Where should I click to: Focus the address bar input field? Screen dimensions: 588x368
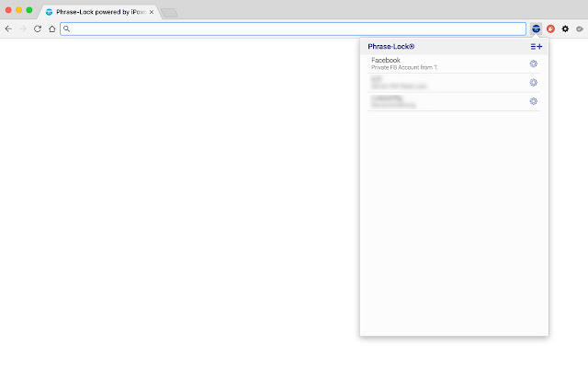coord(293,29)
